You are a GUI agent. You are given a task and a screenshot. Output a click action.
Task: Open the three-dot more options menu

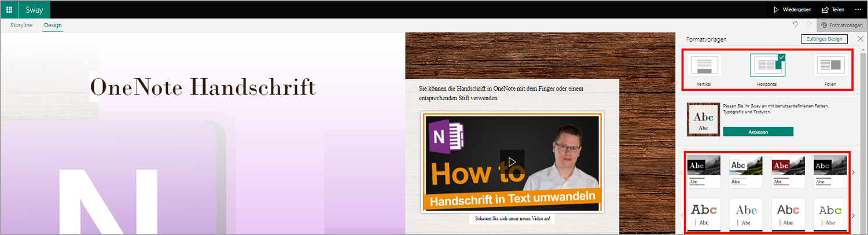(x=858, y=10)
